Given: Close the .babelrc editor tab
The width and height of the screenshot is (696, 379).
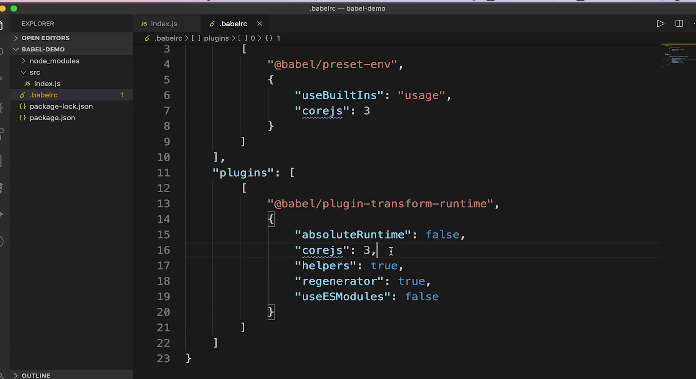Looking at the screenshot, I should (x=259, y=24).
